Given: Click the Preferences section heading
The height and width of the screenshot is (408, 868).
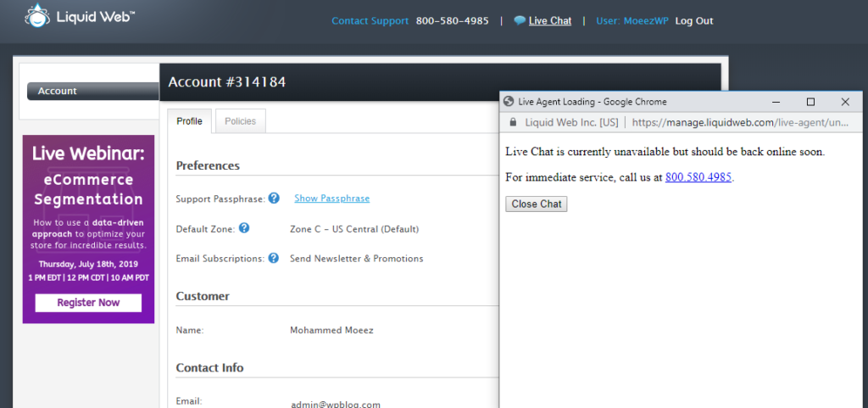Looking at the screenshot, I should [208, 165].
